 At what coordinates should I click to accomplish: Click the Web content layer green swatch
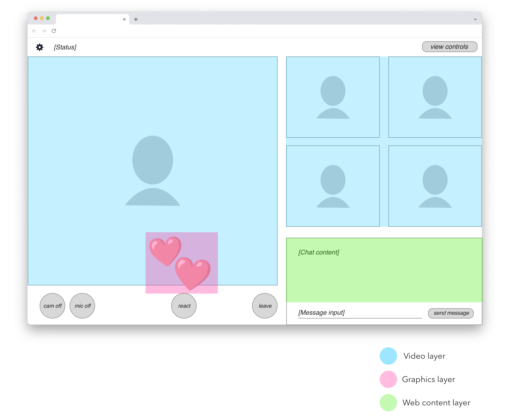point(388,403)
